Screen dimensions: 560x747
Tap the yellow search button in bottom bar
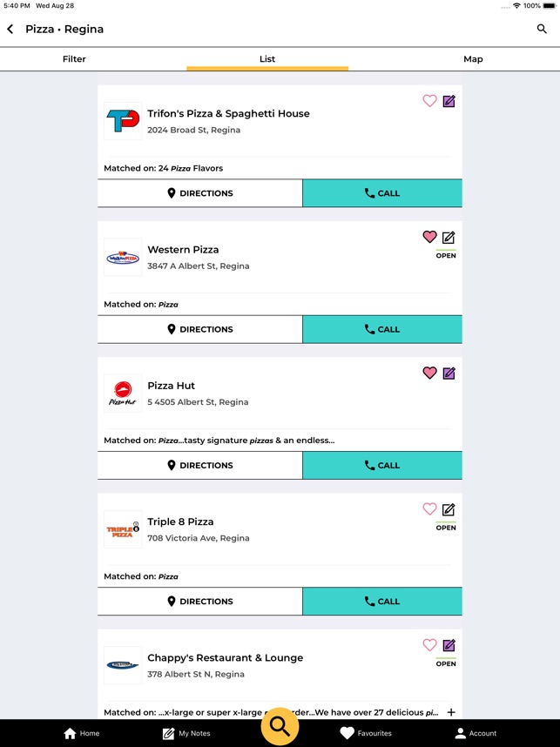pyautogui.click(x=280, y=726)
